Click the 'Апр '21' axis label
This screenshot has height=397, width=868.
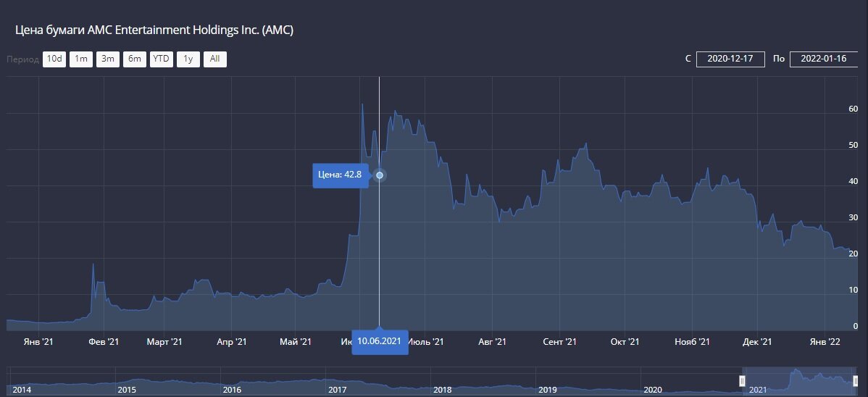[x=231, y=342]
